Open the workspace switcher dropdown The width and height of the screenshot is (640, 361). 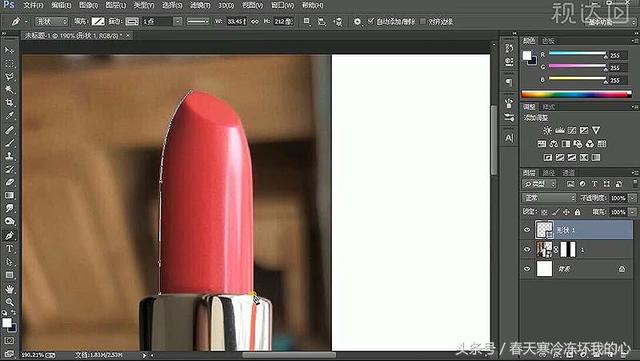pos(611,22)
